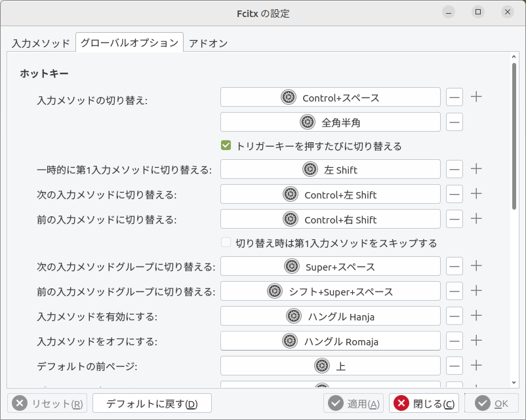Switch to the 入力メソッド tab

(41, 43)
